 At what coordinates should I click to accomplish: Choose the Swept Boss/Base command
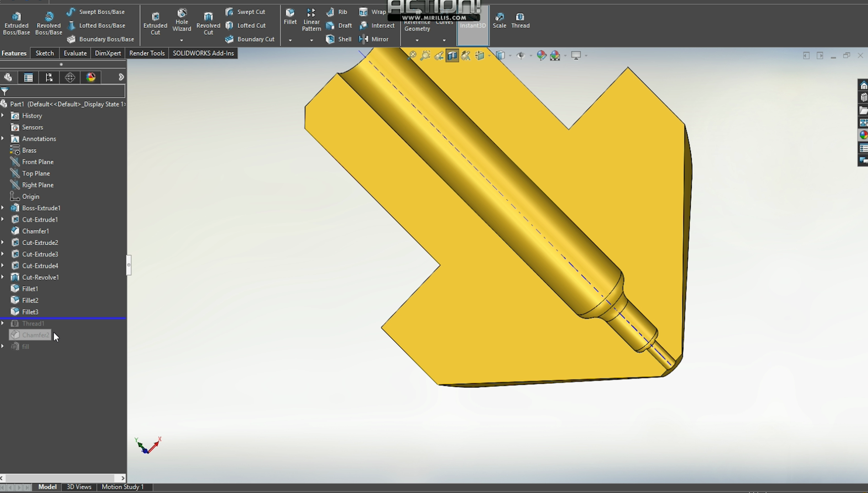pyautogui.click(x=96, y=12)
